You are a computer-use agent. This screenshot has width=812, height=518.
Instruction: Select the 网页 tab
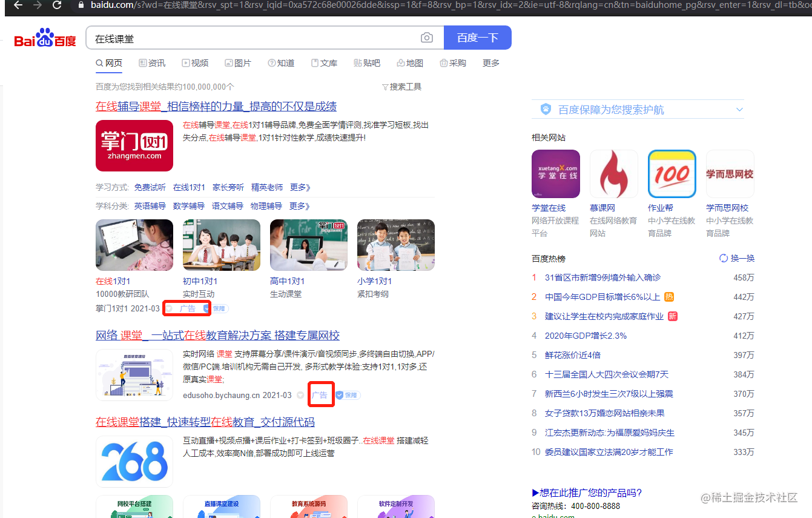coord(109,63)
